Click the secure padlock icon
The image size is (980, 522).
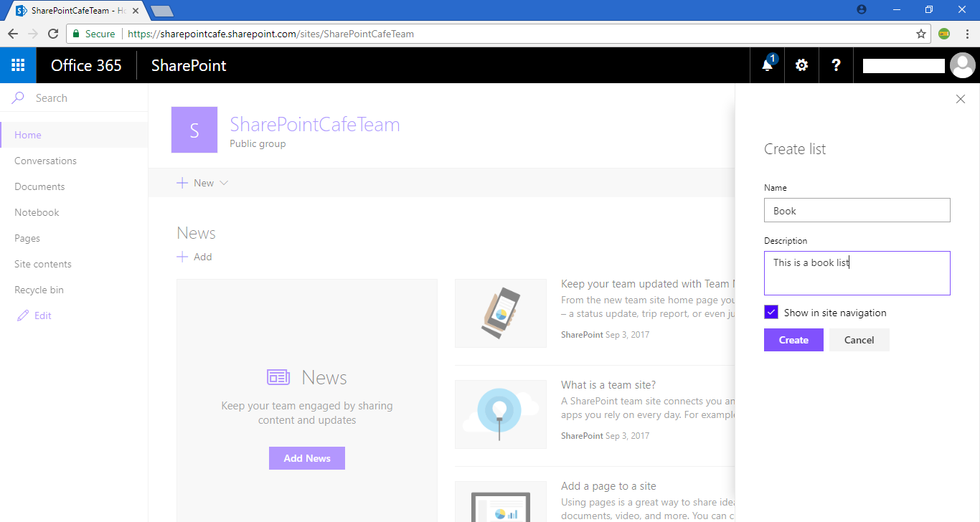(76, 34)
